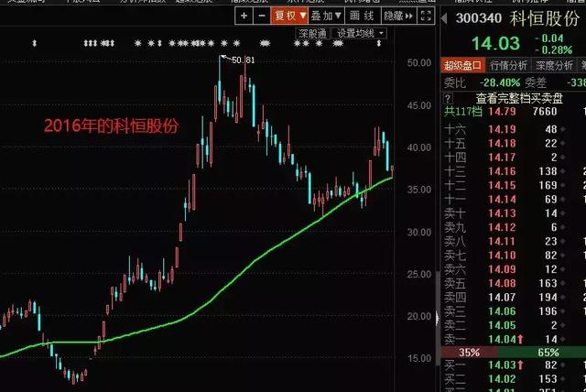Select the 十六 sell price 14.19
The image size is (586, 392).
(x=502, y=129)
